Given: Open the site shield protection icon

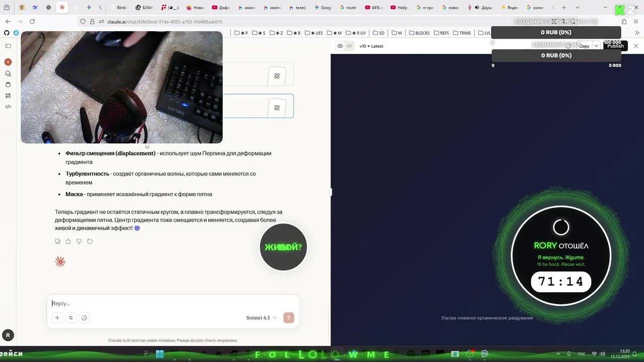Looking at the screenshot, I should [83, 22].
